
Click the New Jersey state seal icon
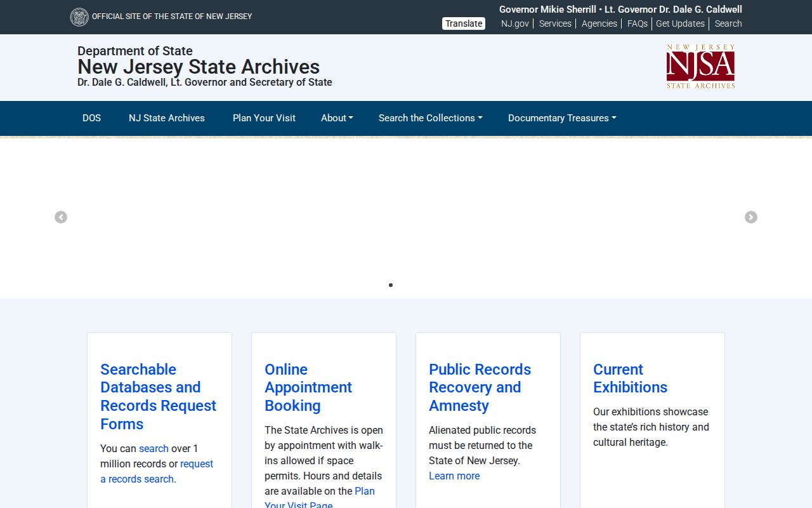coord(79,17)
